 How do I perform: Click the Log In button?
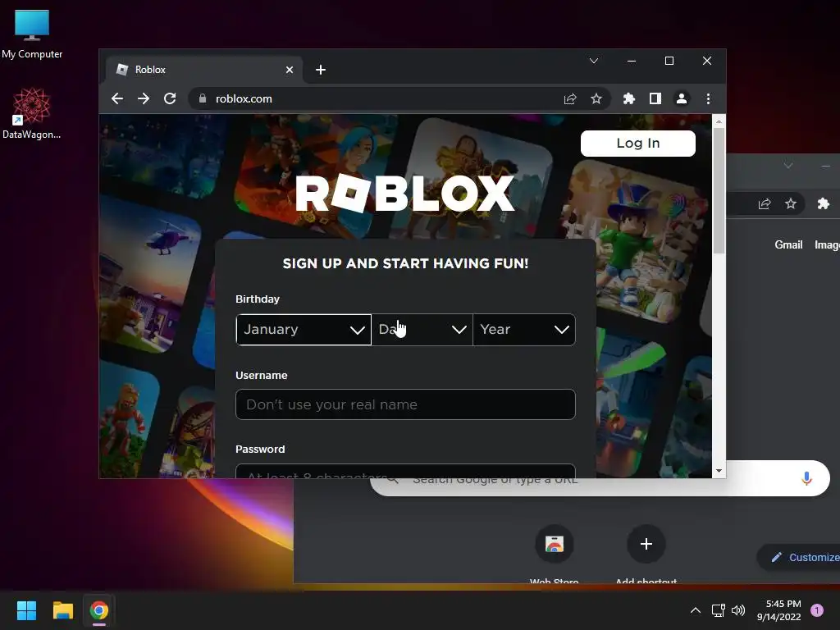point(638,143)
